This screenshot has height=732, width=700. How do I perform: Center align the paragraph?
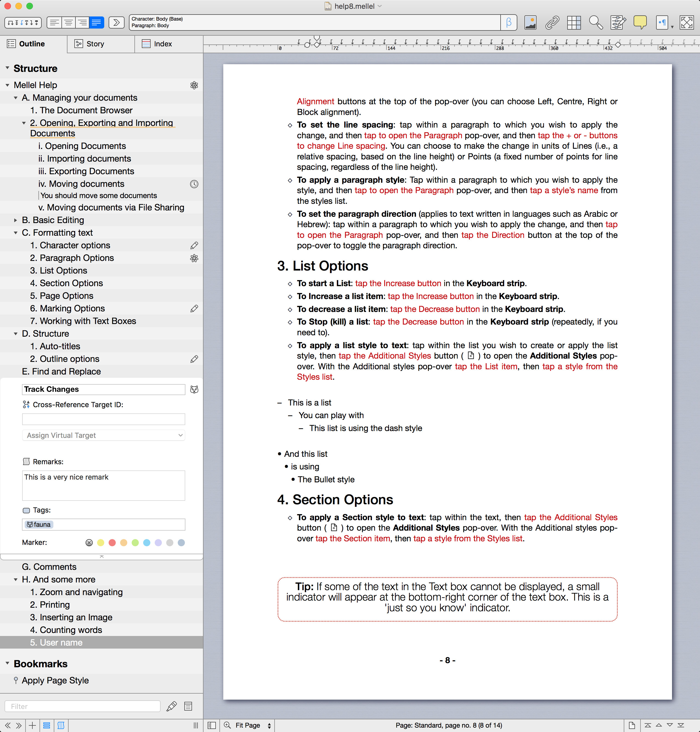click(x=68, y=22)
